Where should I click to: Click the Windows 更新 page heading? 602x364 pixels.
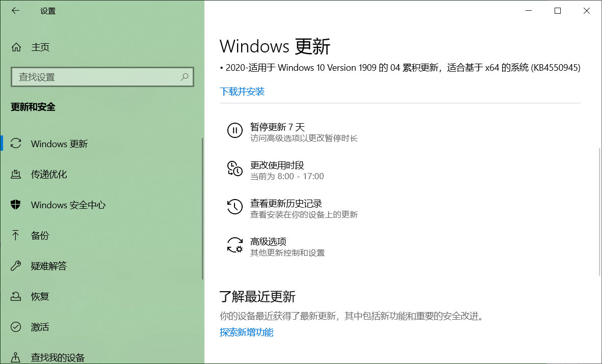pos(275,46)
